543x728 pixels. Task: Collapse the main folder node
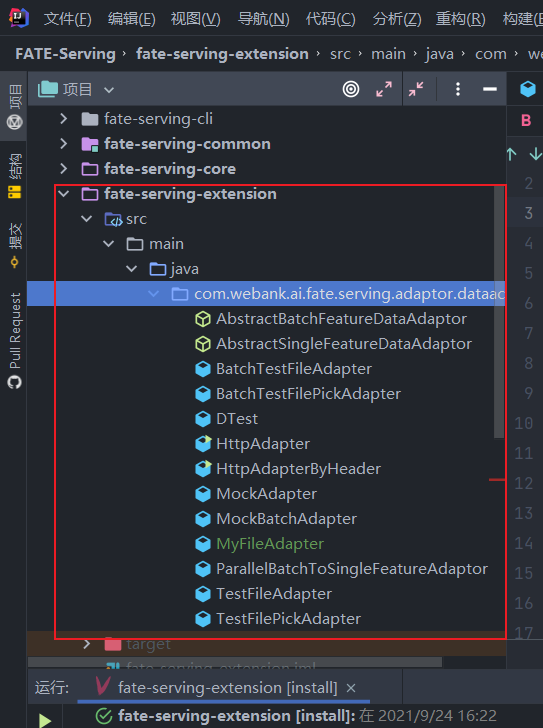(x=109, y=244)
